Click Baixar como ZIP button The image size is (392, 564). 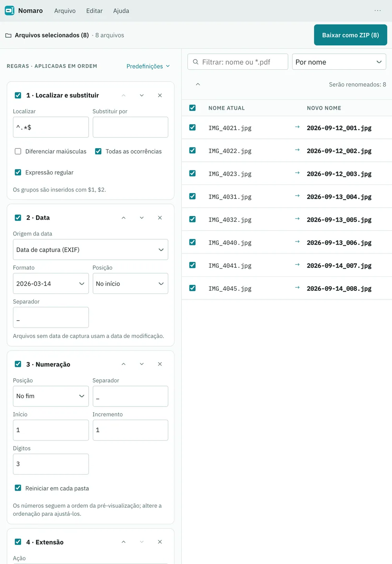pos(350,35)
